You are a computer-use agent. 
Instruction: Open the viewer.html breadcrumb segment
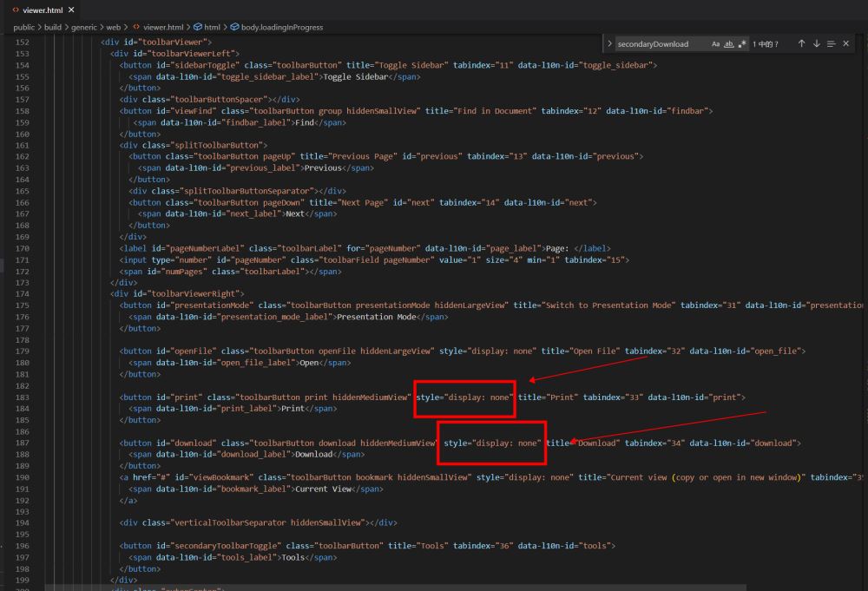point(163,27)
